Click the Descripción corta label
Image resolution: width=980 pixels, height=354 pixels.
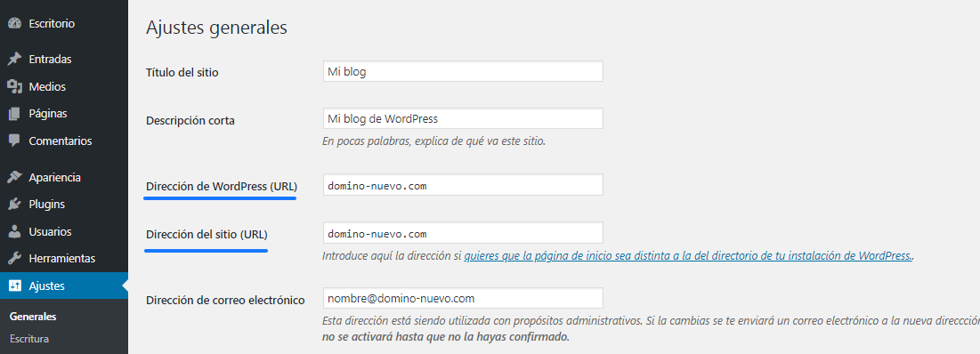click(190, 120)
